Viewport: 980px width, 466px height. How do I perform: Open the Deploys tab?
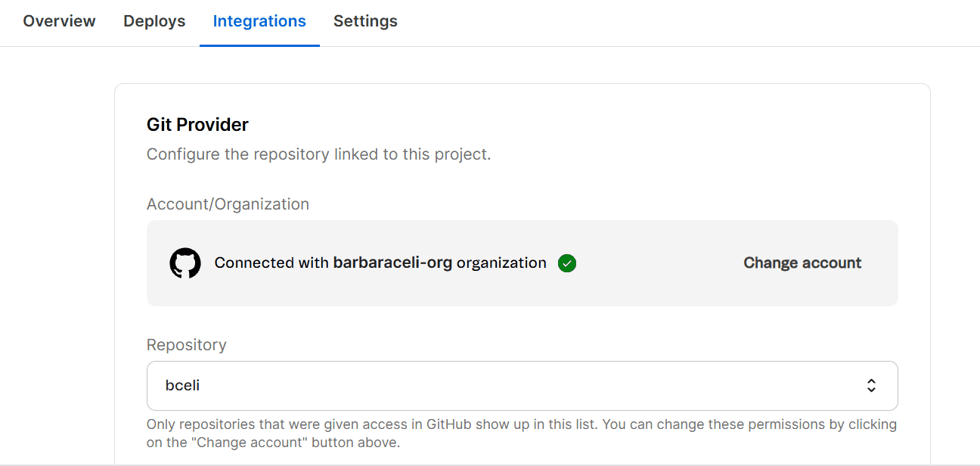pyautogui.click(x=154, y=21)
